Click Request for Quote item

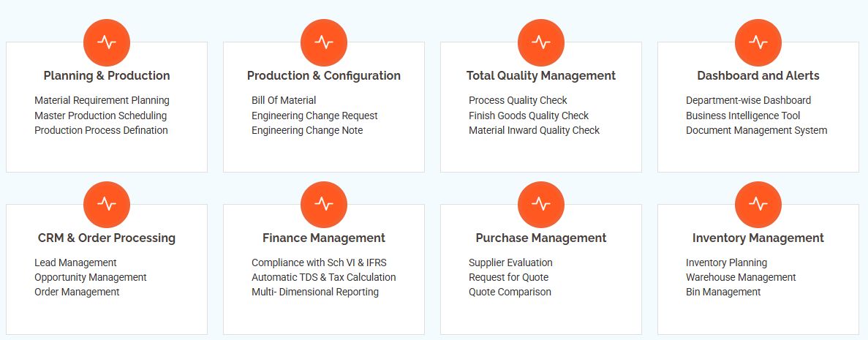click(x=508, y=277)
